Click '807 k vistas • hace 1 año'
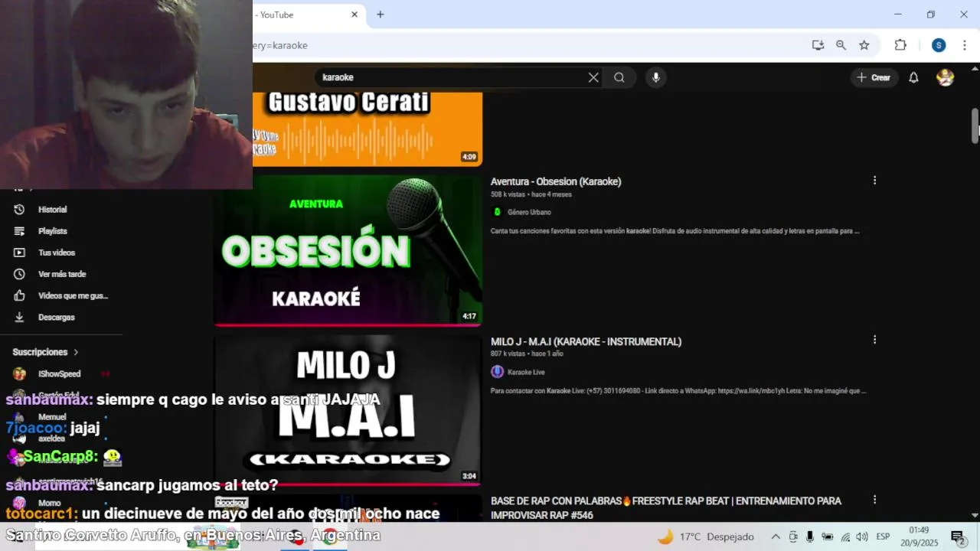 527,354
